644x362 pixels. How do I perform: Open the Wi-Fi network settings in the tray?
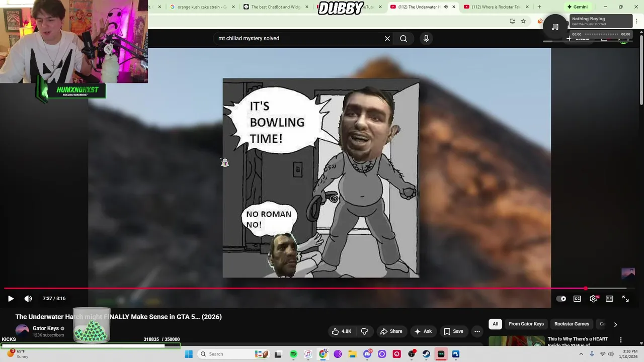(602, 354)
